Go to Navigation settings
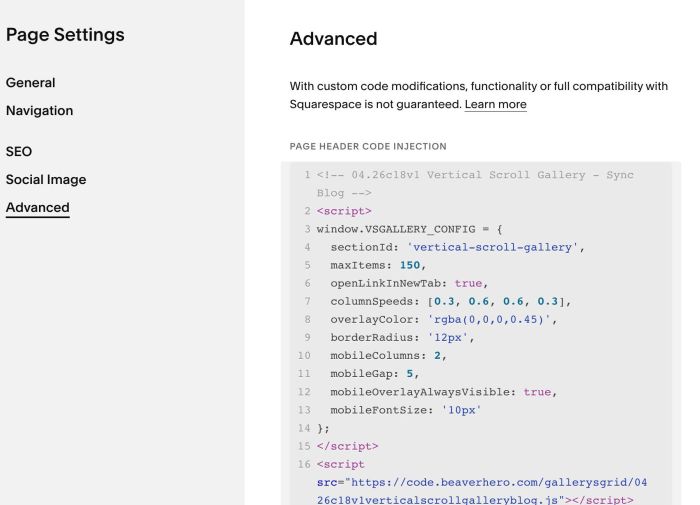 pyautogui.click(x=39, y=111)
